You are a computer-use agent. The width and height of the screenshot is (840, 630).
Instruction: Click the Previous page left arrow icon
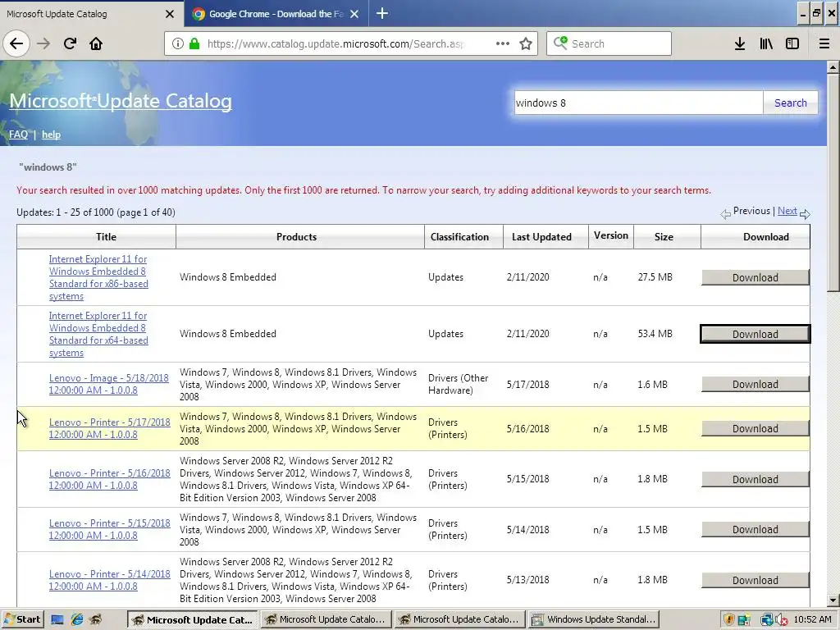[725, 214]
